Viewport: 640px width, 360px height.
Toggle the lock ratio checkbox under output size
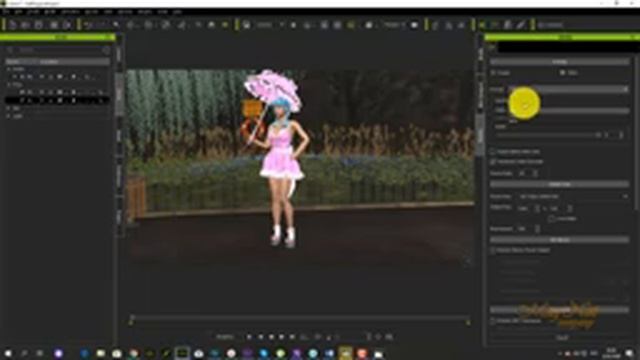551,219
